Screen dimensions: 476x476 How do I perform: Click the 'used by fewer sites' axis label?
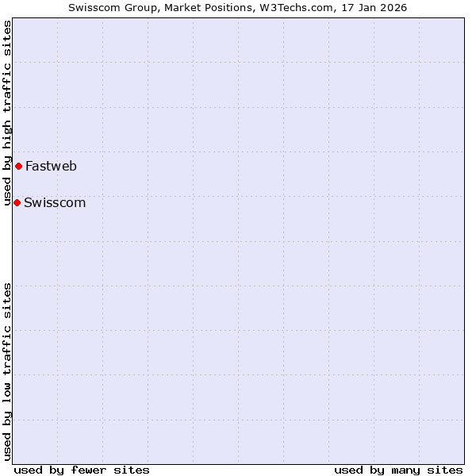[x=82, y=470]
